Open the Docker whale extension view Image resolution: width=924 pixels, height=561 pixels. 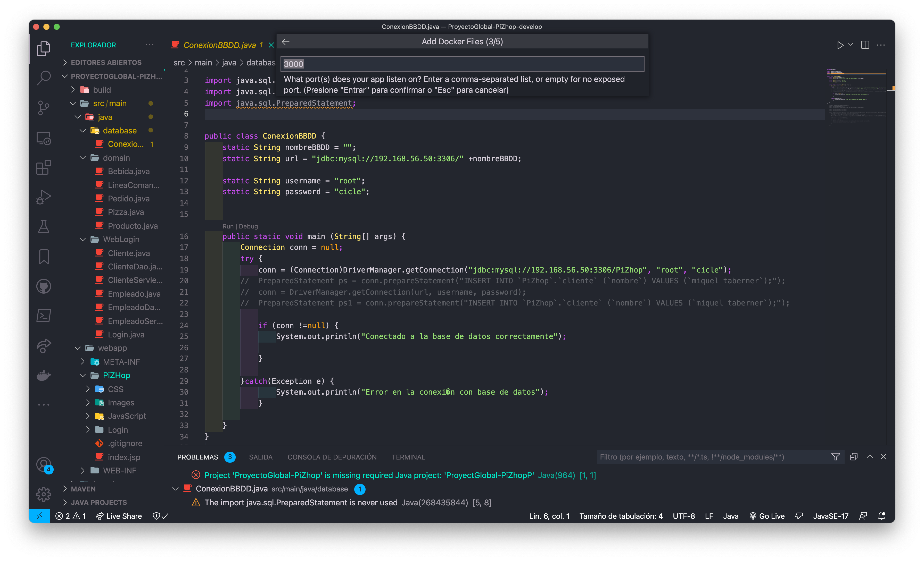click(x=44, y=376)
